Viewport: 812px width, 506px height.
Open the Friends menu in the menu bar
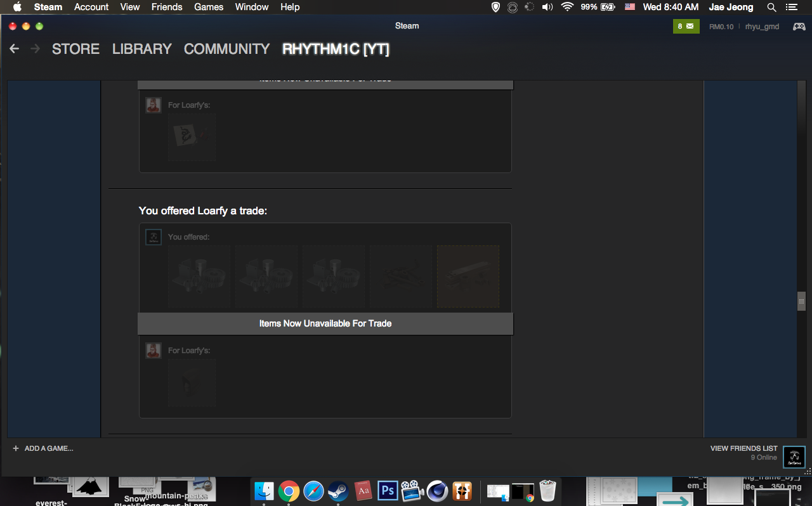(167, 7)
